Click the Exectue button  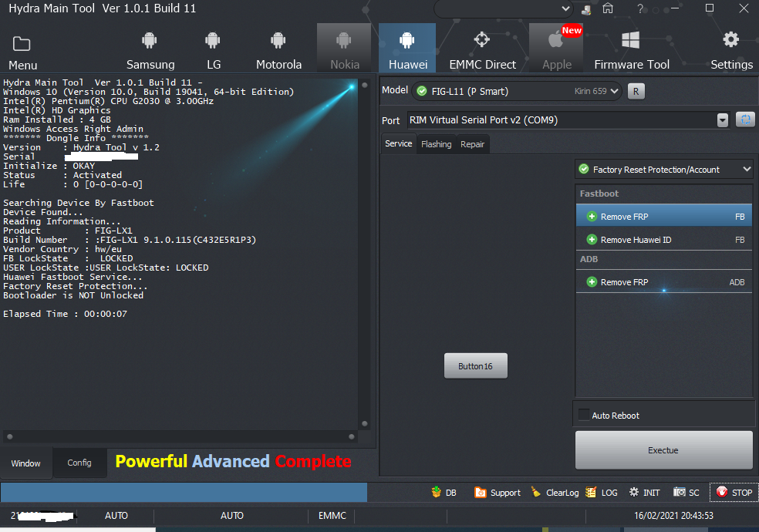point(663,450)
